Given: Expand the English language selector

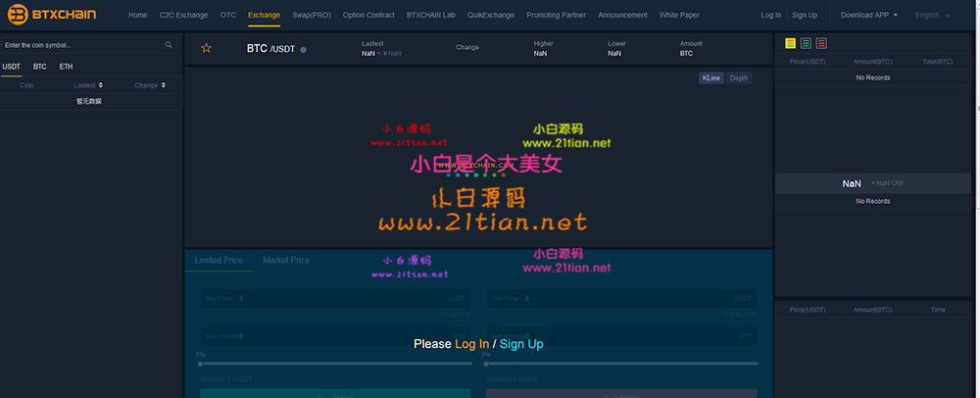Looking at the screenshot, I should click(931, 16).
